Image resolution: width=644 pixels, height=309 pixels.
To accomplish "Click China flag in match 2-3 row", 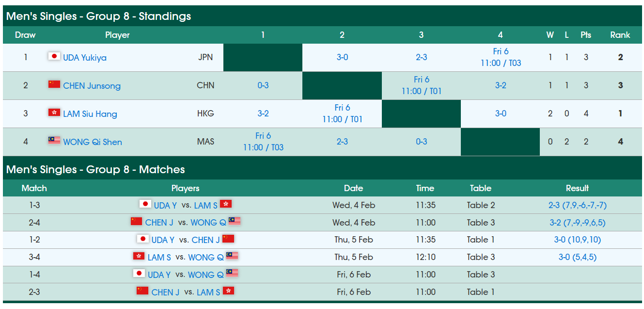I will (142, 291).
